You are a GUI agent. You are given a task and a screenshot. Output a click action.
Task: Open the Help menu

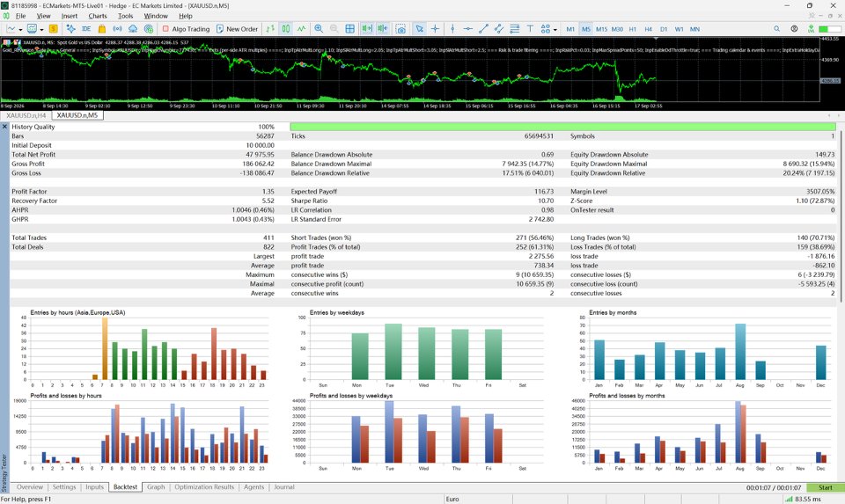tap(186, 16)
